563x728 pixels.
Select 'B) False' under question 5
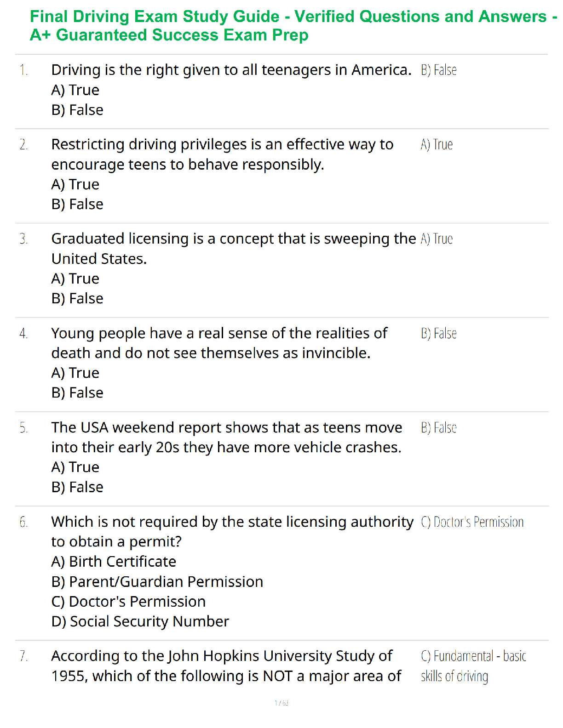tap(77, 487)
